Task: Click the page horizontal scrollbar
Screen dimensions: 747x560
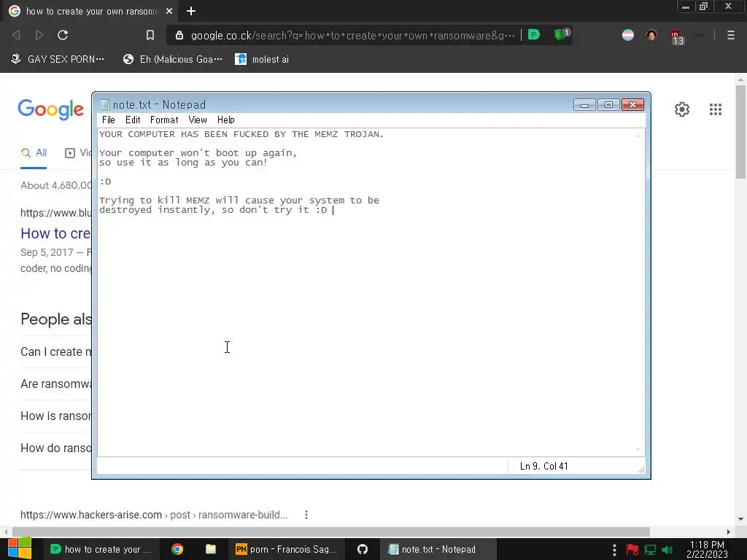Action: (x=330, y=532)
